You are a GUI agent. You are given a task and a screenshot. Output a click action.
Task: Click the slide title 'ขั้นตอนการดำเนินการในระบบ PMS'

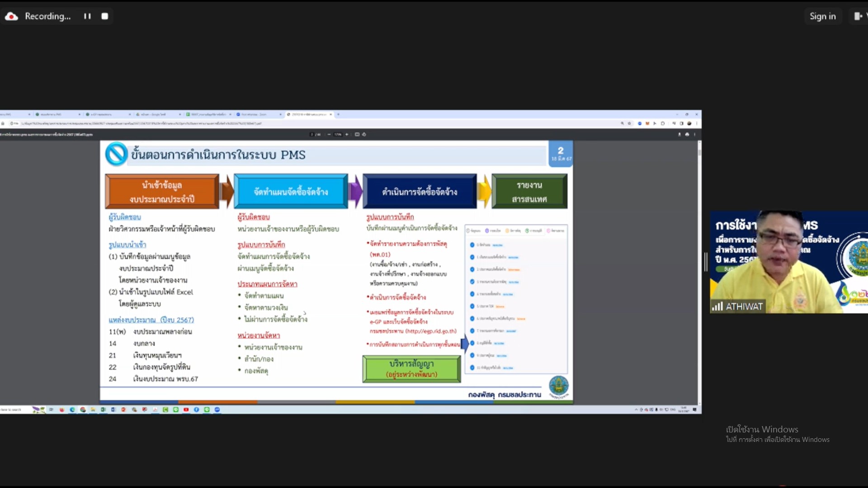click(218, 155)
